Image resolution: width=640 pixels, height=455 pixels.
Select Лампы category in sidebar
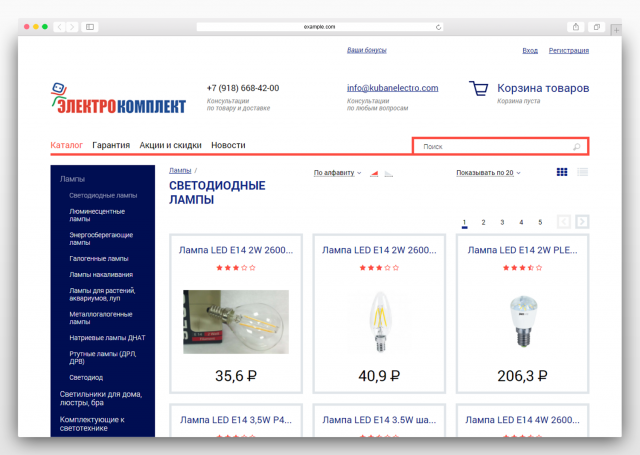pos(72,179)
